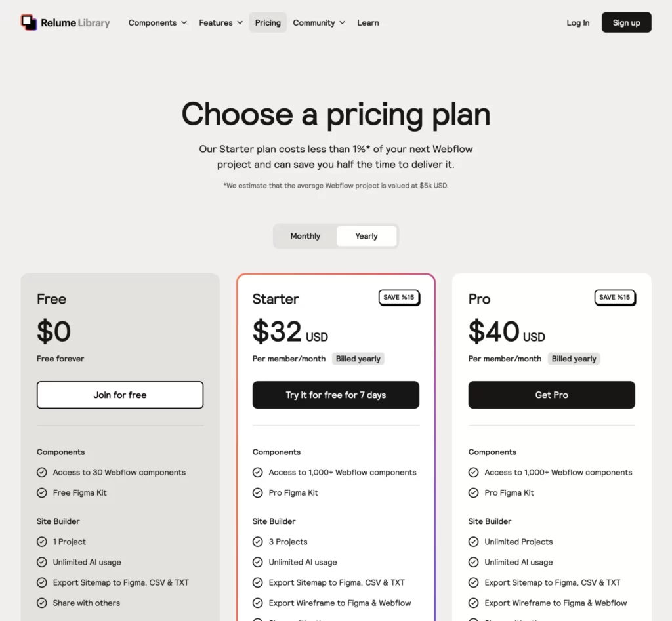Screen dimensions: 672x621
Task: Click the 'SAVE %15' badge on the Starter plan
Action: point(399,297)
